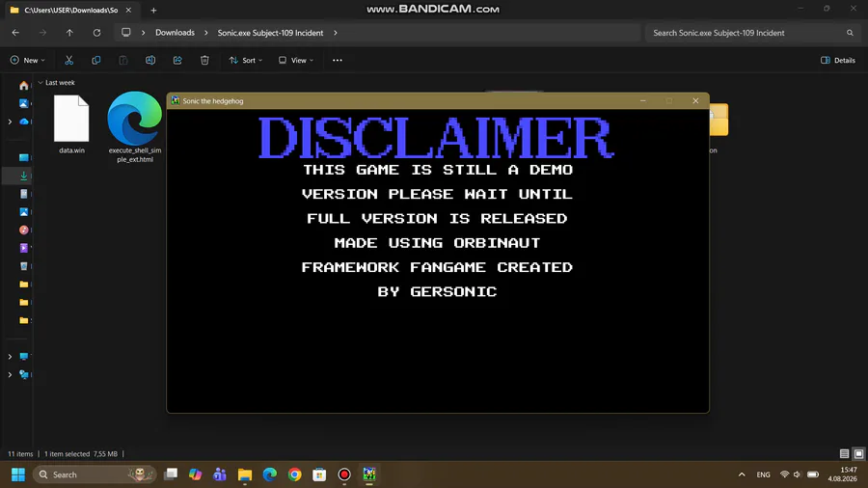The width and height of the screenshot is (868, 488).
Task: Select Network icon in sidebar
Action: pos(24,374)
